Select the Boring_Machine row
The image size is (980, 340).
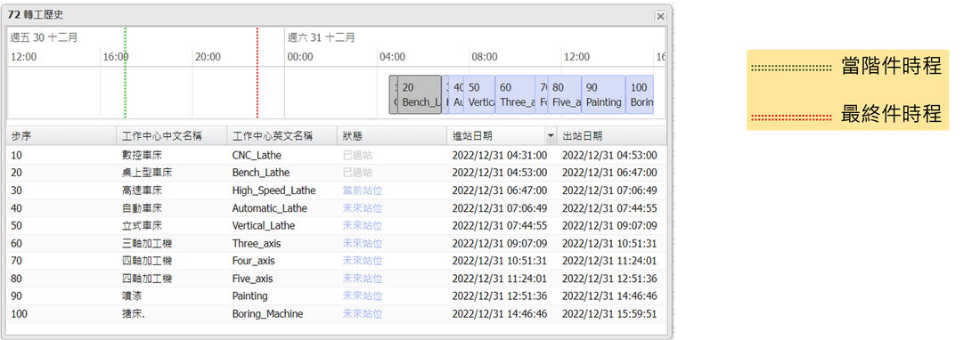[337, 314]
